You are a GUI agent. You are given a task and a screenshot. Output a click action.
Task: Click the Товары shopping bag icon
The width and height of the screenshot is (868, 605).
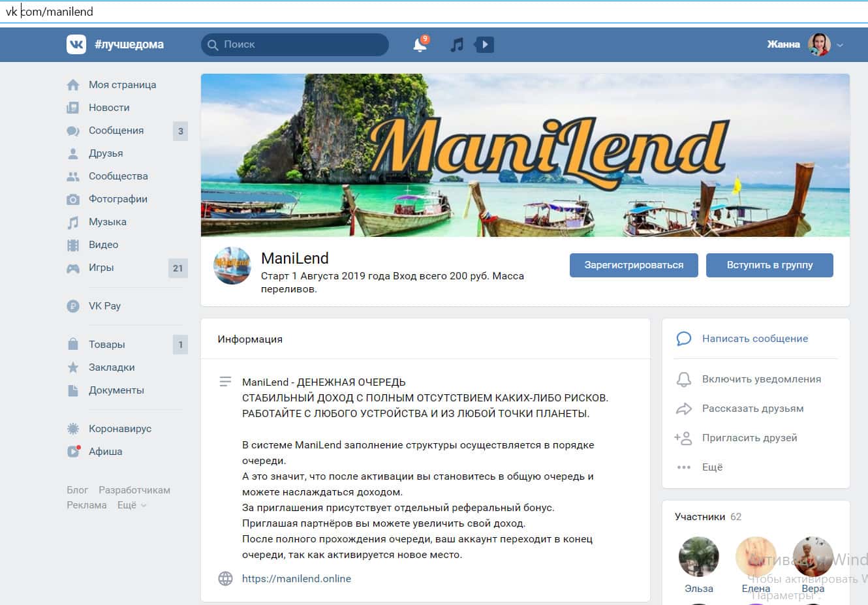[73, 344]
